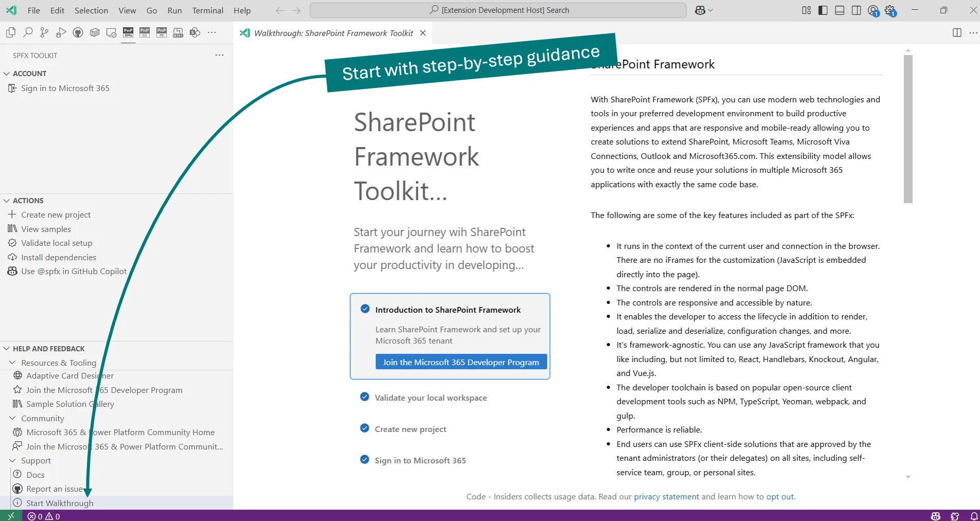Collapse the ACTIONS section

[7, 201]
